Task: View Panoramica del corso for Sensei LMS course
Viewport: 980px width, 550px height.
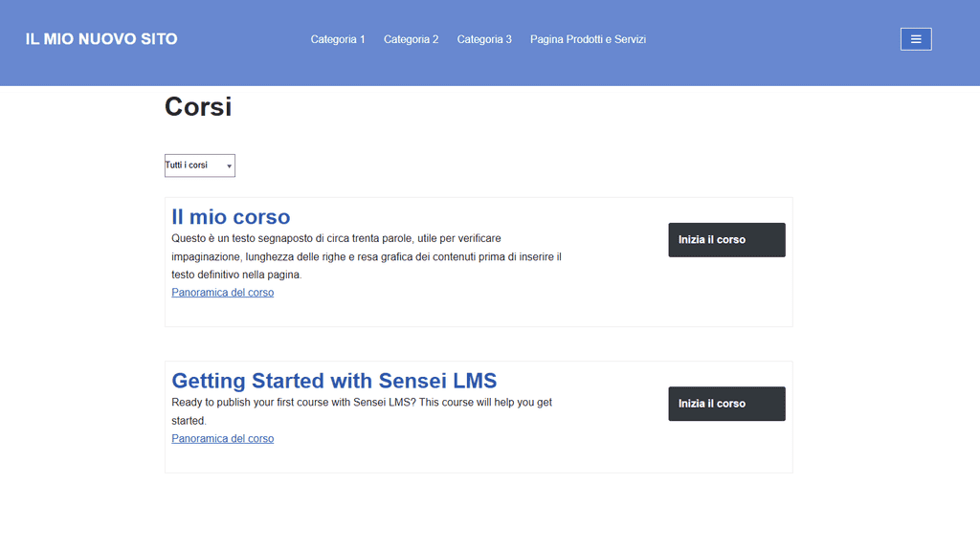Action: pos(222,439)
